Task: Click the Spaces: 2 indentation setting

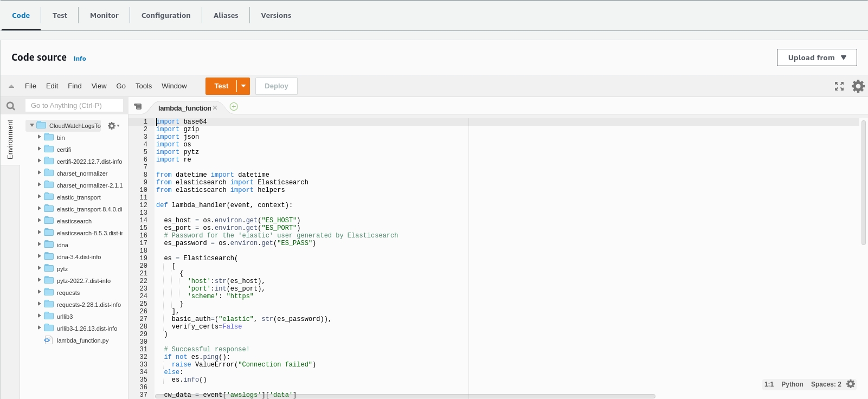Action: click(826, 384)
